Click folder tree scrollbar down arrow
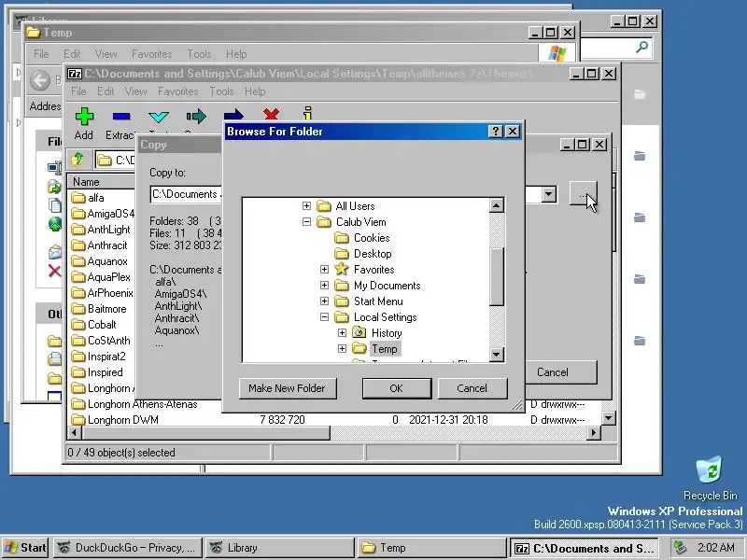The image size is (747, 560). (496, 354)
